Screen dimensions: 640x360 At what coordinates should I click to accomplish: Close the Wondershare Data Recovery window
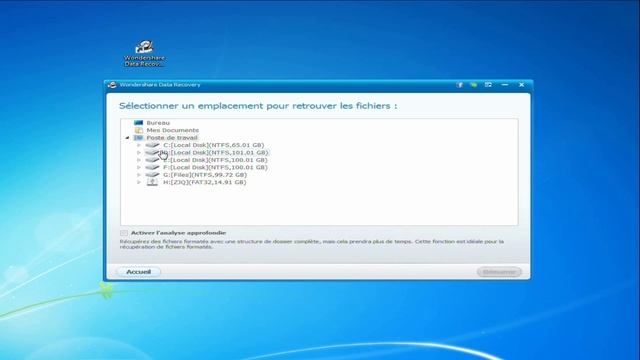[x=521, y=85]
